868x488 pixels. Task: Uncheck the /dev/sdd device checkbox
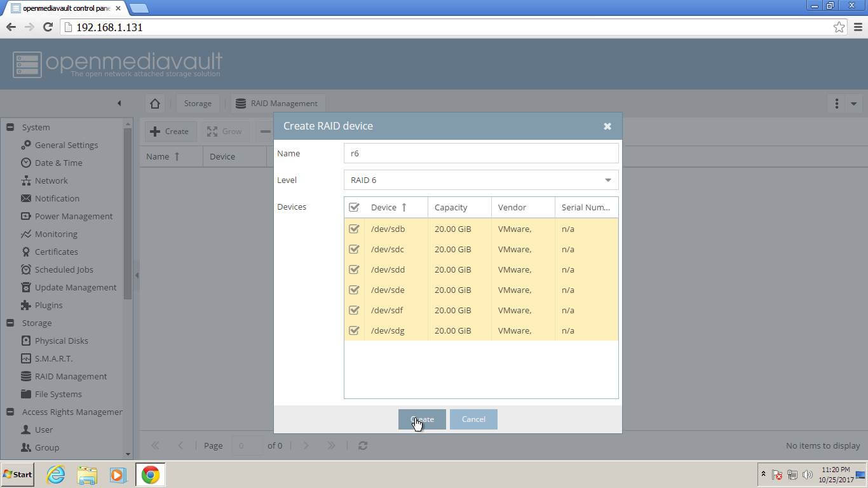(354, 269)
